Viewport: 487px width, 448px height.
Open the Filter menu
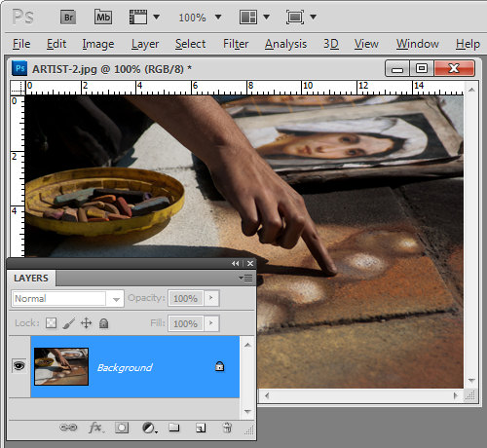236,44
